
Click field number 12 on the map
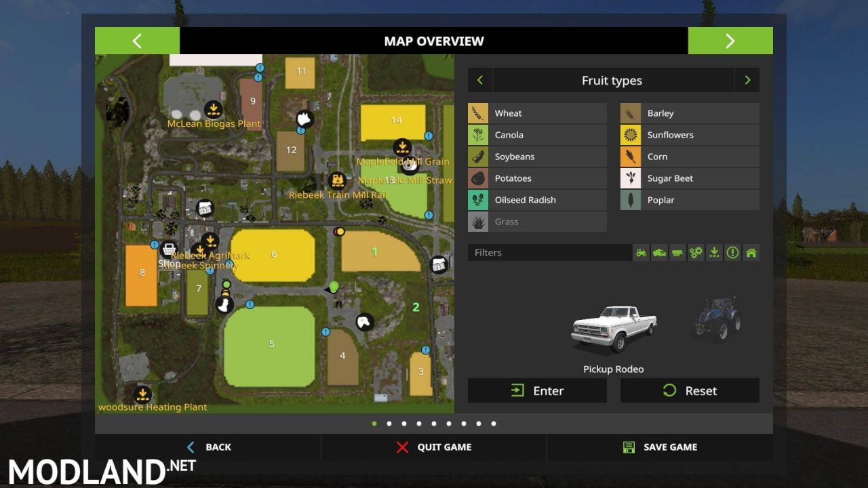(291, 150)
